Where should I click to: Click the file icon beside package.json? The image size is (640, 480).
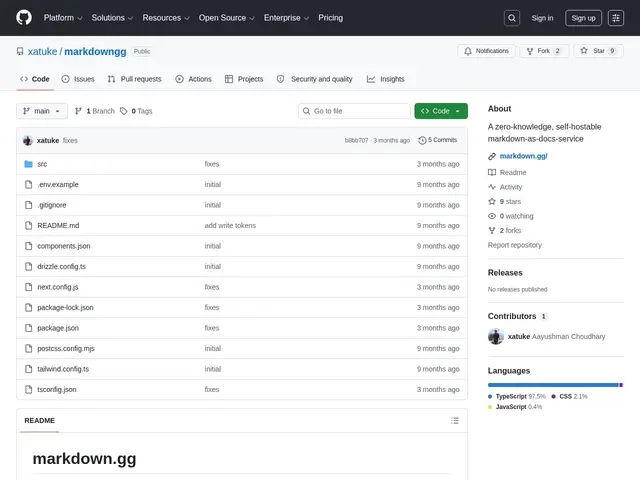pos(28,328)
